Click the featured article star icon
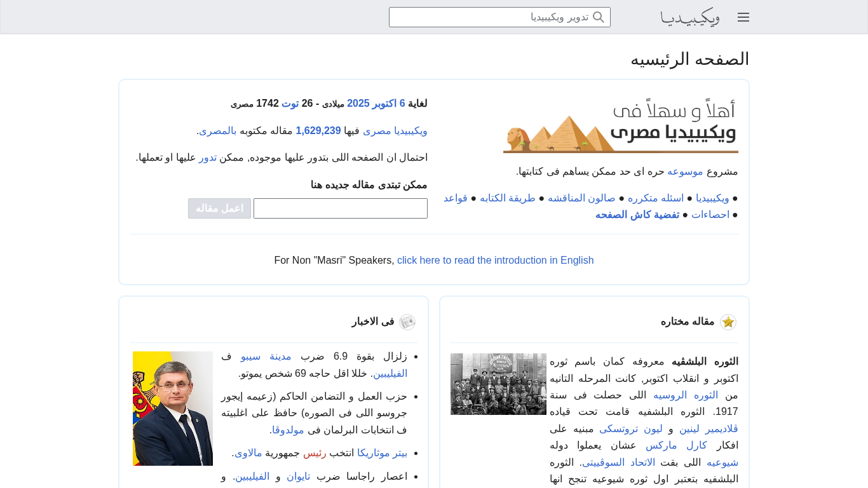 point(728,322)
